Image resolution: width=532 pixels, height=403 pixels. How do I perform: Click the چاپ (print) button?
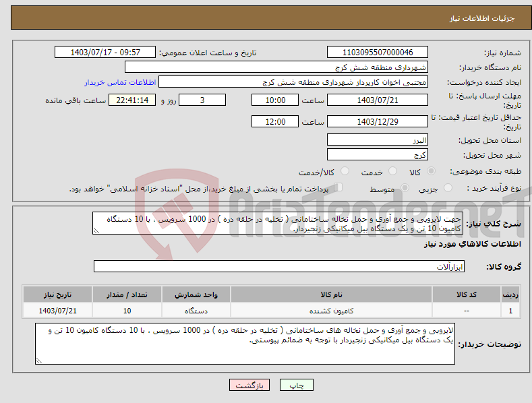(296, 385)
